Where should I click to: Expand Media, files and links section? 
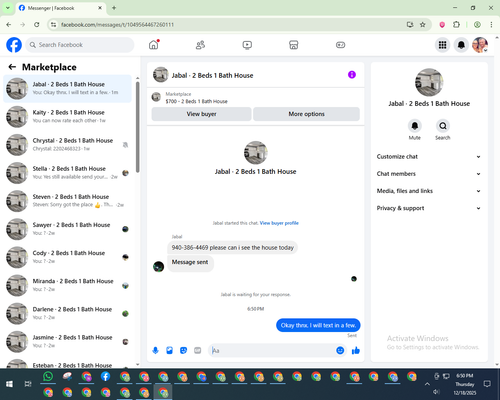coord(429,191)
